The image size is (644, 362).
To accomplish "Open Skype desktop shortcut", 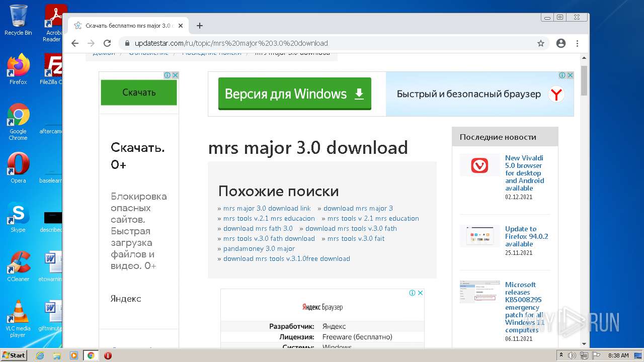I will [x=18, y=217].
